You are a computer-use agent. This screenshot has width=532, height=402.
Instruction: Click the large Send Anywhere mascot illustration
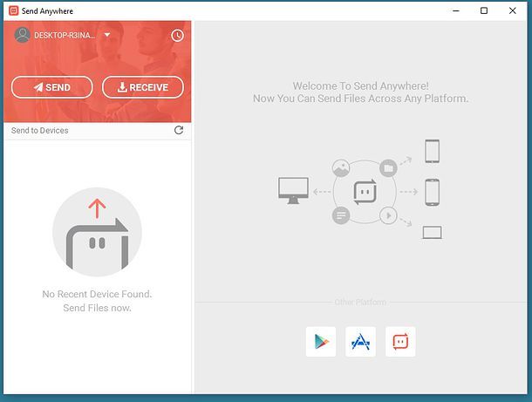click(97, 232)
